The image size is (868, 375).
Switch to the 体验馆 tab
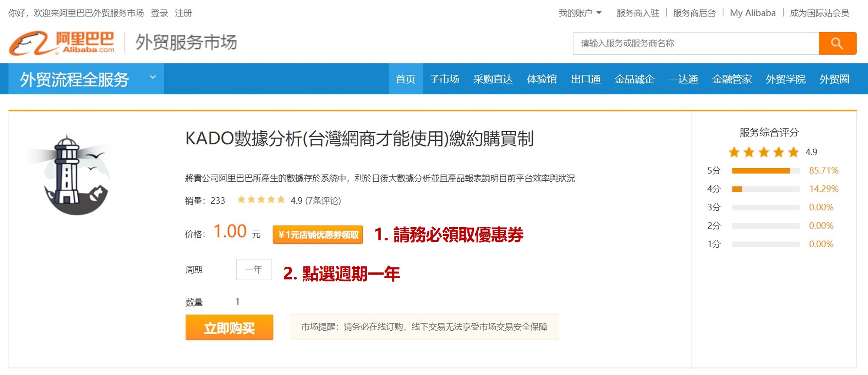click(542, 79)
